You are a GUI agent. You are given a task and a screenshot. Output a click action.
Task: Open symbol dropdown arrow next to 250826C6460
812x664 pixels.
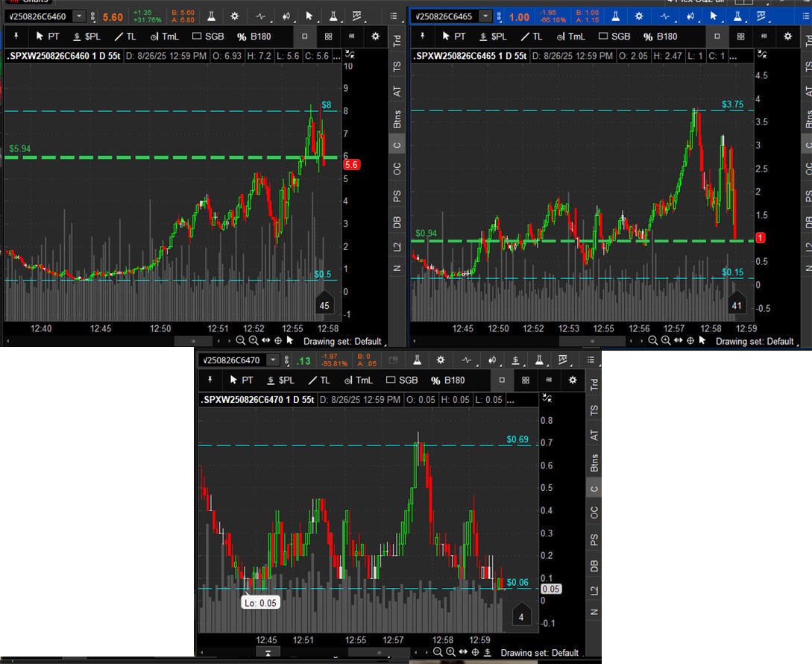80,16
